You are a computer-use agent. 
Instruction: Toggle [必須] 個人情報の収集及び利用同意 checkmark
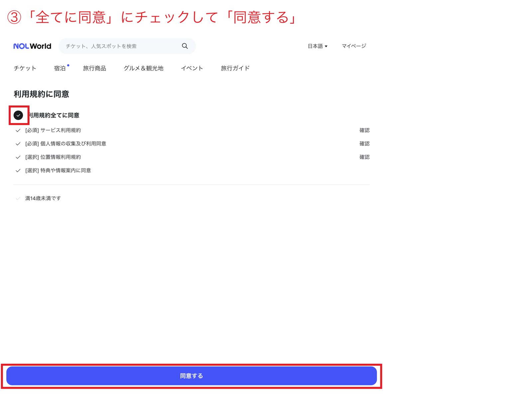(x=18, y=144)
